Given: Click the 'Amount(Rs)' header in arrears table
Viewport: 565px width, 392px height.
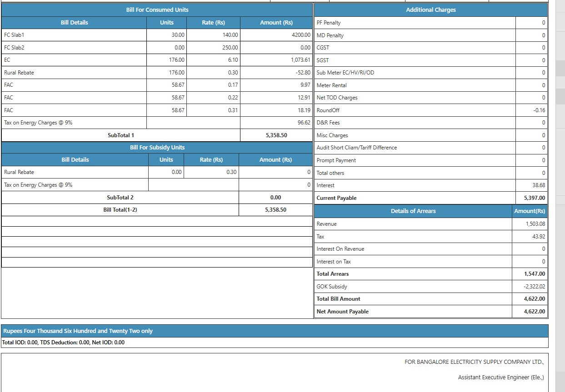Looking at the screenshot, I should coord(530,211).
